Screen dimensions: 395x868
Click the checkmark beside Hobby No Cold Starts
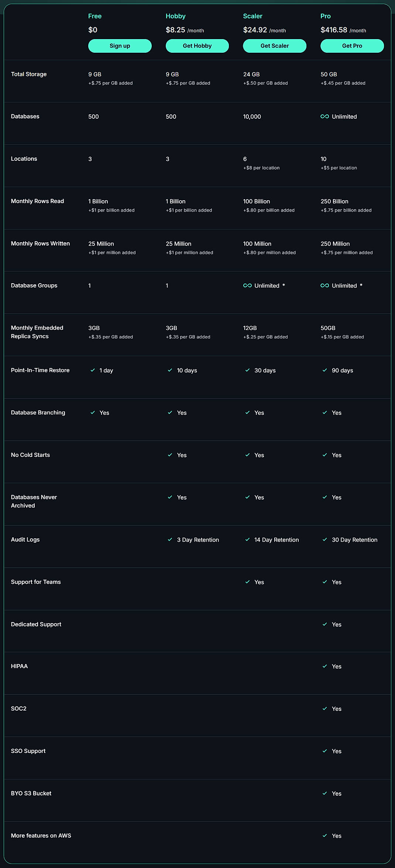point(170,455)
